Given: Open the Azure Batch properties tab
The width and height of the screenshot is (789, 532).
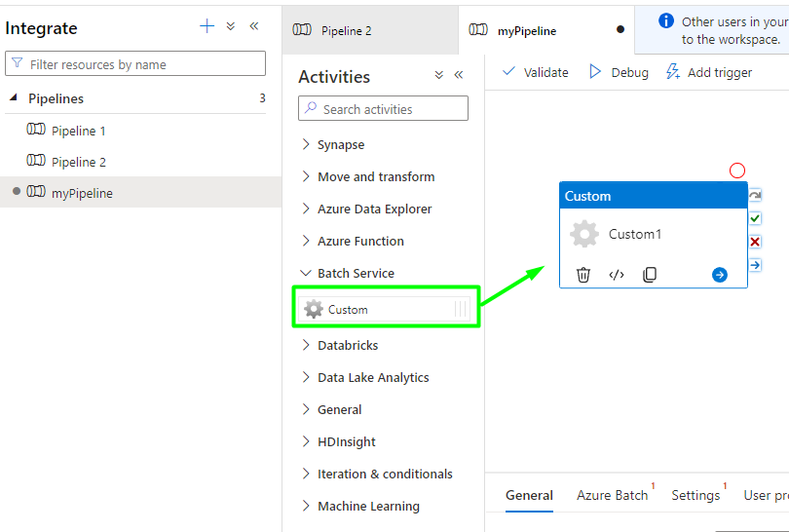Looking at the screenshot, I should [x=614, y=495].
